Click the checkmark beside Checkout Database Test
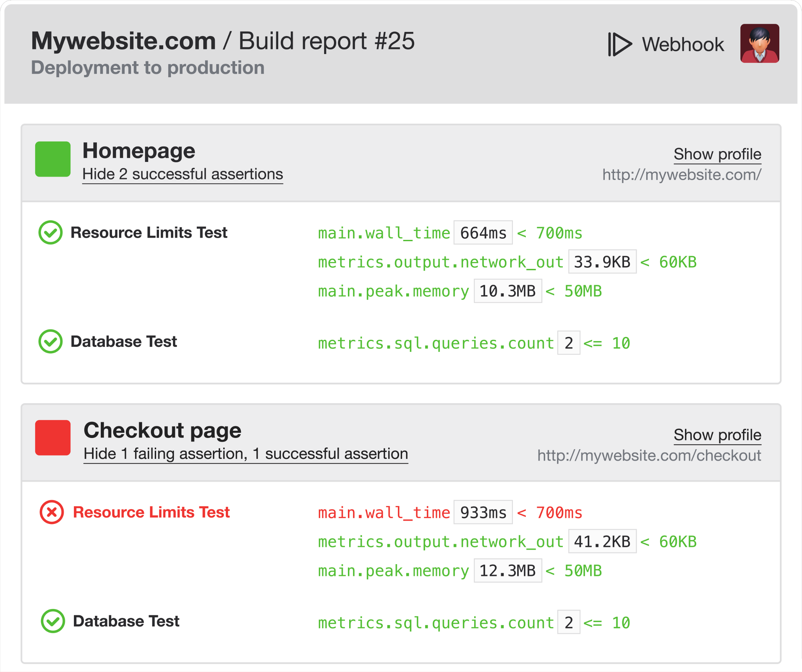The height and width of the screenshot is (672, 802). [52, 621]
